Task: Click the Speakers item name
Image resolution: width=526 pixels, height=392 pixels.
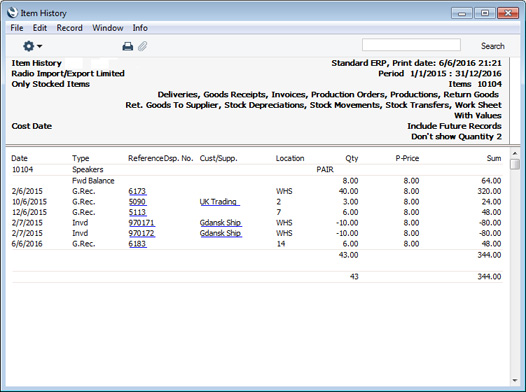Action: (x=88, y=169)
